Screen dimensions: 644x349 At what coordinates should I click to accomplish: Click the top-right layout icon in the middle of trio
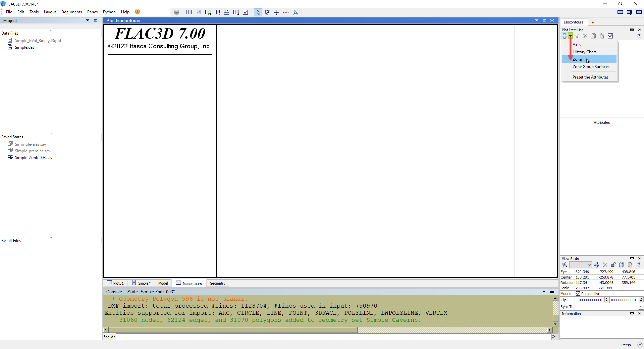[630, 12]
